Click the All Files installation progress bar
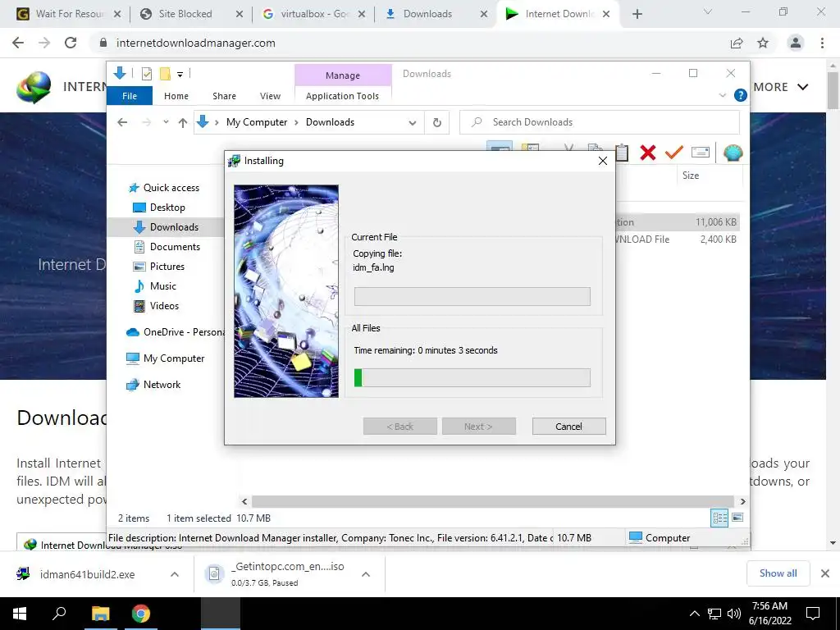Image resolution: width=840 pixels, height=630 pixels. point(472,377)
